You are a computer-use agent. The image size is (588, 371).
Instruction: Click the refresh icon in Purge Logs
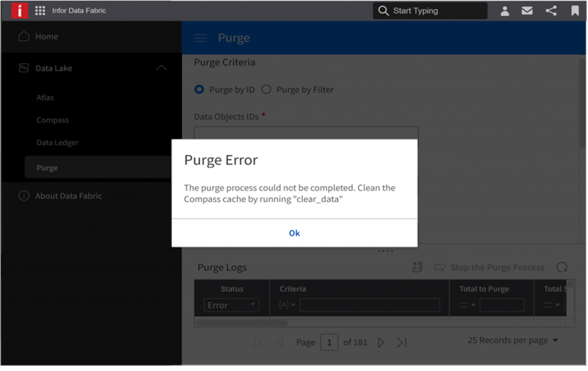point(562,267)
